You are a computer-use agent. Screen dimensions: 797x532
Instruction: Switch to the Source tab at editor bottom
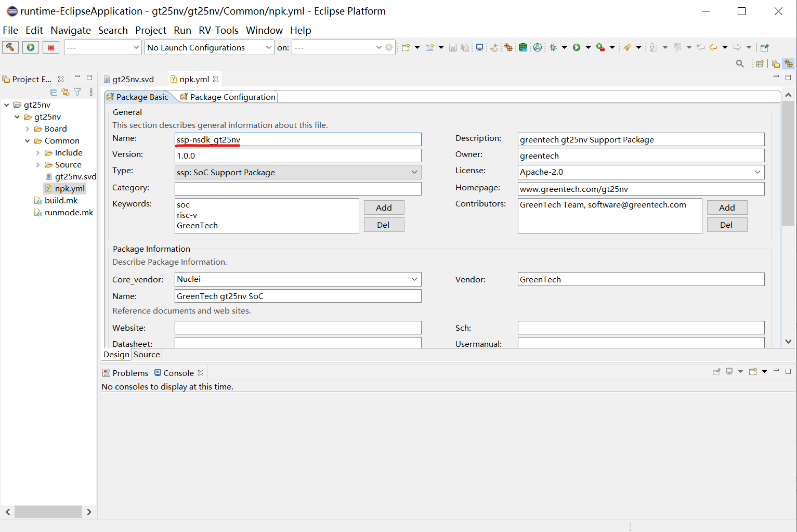(x=147, y=355)
